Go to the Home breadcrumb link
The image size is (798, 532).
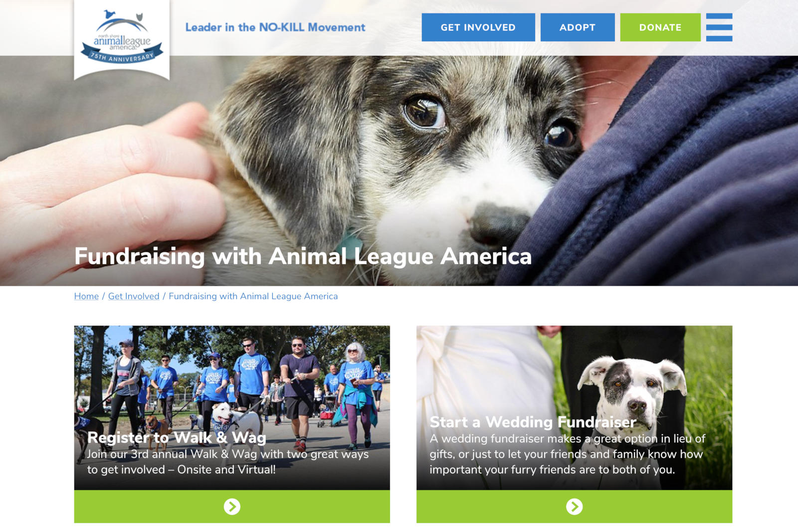86,296
